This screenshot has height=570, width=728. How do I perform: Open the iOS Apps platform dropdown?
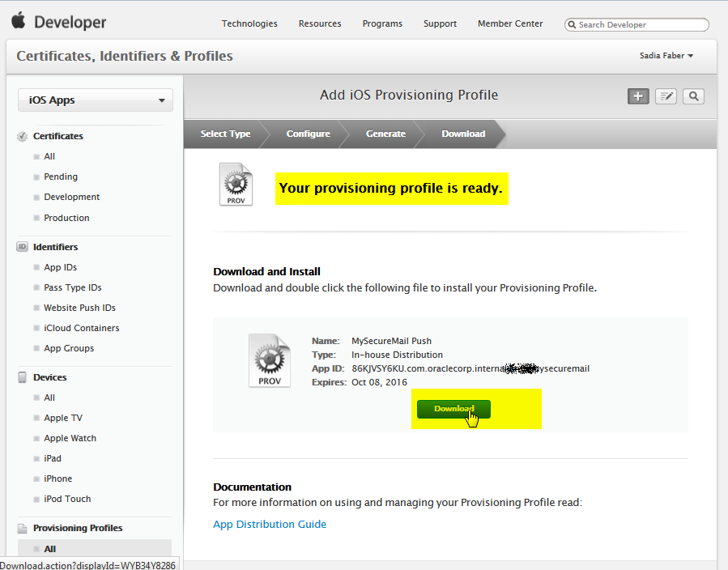[x=96, y=100]
